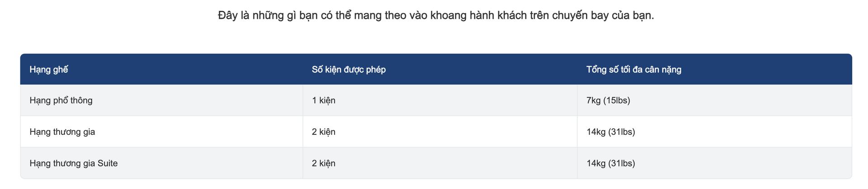The width and height of the screenshot is (868, 189).
Task: Click the 'Hạng ghế' column header
Action: [49, 69]
